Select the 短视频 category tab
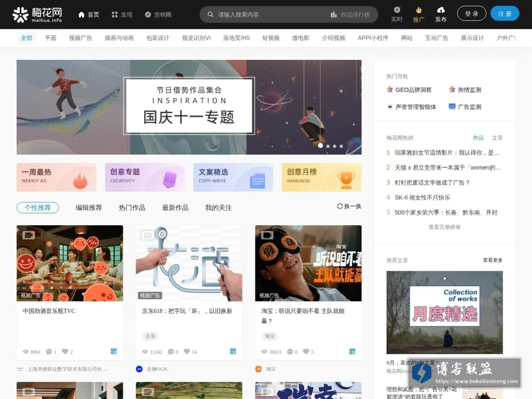This screenshot has height=399, width=532. [x=271, y=38]
